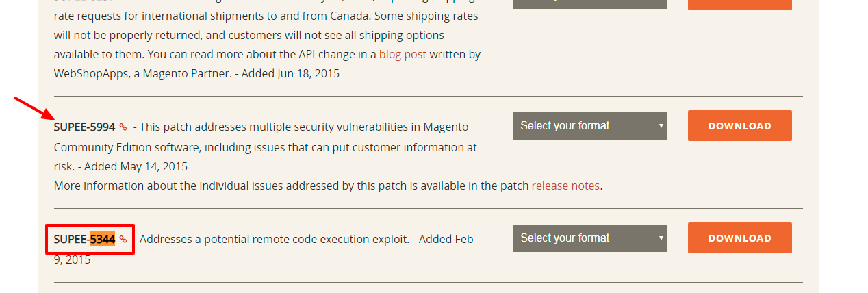Click the SUPEE-5994 patch title

[84, 127]
